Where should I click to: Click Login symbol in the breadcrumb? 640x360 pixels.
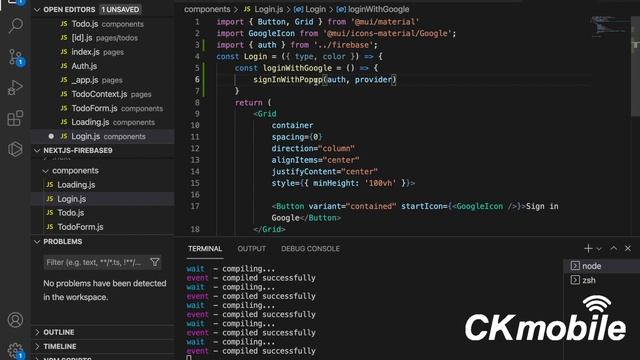coord(316,9)
